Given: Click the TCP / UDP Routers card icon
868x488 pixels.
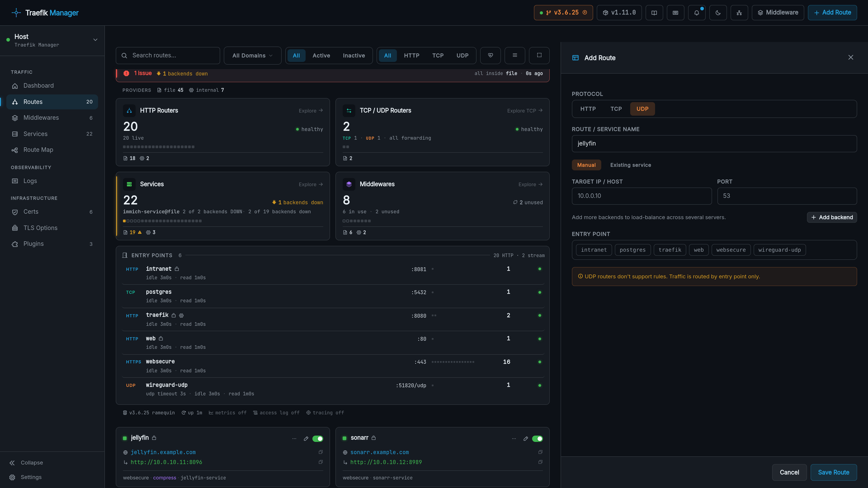Looking at the screenshot, I should tap(349, 111).
